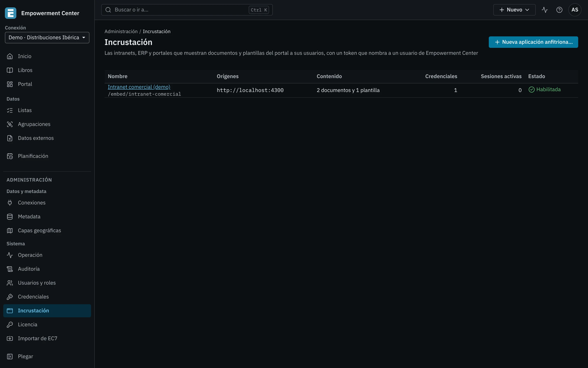Click the Credenciales icon in sidebar
This screenshot has width=588, height=368.
(10, 296)
